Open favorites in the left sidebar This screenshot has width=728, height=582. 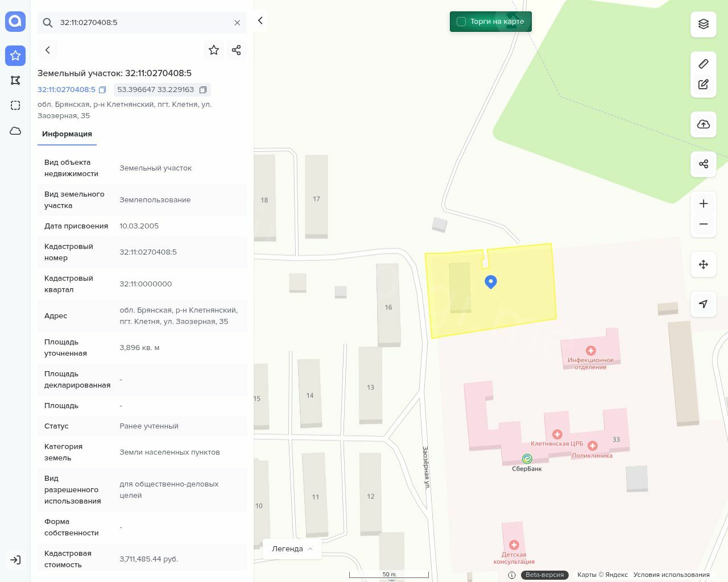point(15,55)
